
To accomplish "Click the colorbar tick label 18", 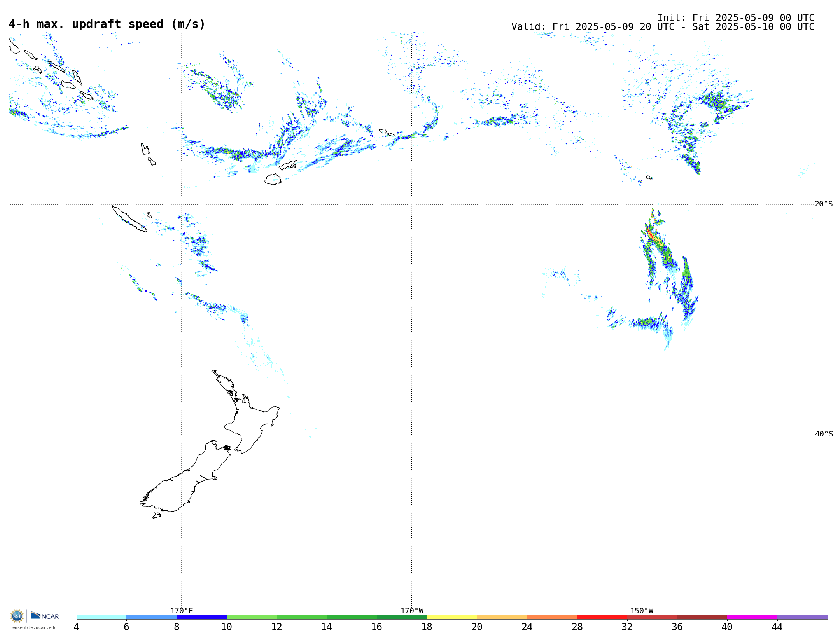I will (x=427, y=627).
